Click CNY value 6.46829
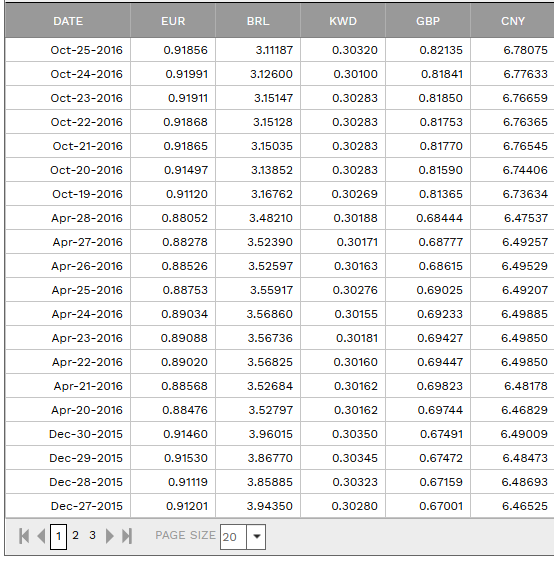Screen dimensions: 554x561 coord(524,409)
